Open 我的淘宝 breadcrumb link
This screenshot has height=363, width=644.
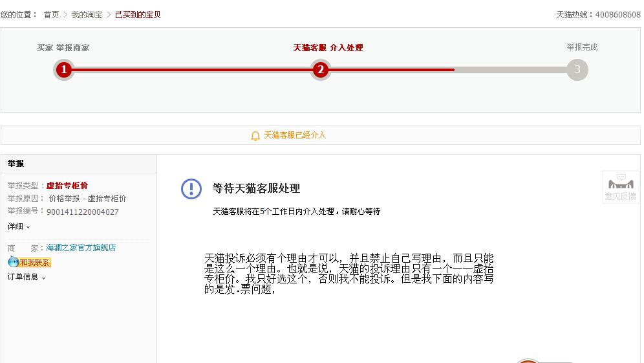87,15
